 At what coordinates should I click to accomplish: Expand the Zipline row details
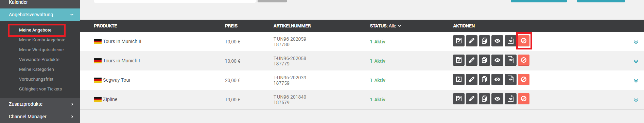point(636,100)
